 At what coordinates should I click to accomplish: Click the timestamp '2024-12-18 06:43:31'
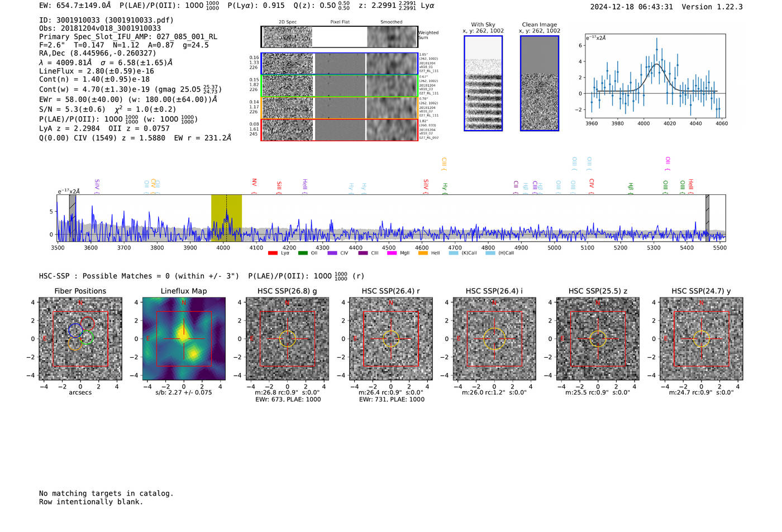pos(632,7)
